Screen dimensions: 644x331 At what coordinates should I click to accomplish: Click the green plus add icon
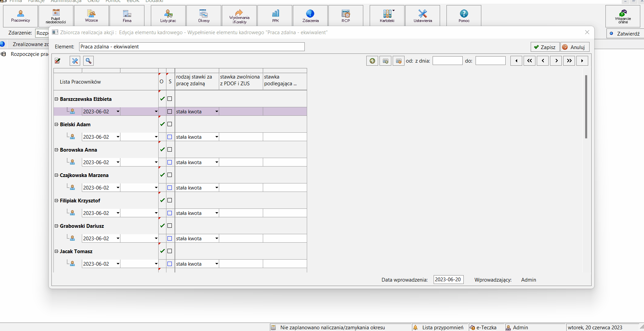(372, 61)
